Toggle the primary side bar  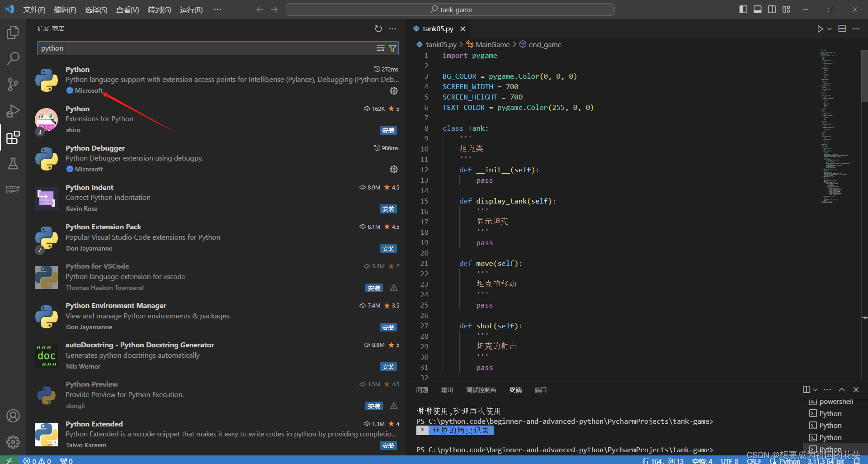click(743, 9)
